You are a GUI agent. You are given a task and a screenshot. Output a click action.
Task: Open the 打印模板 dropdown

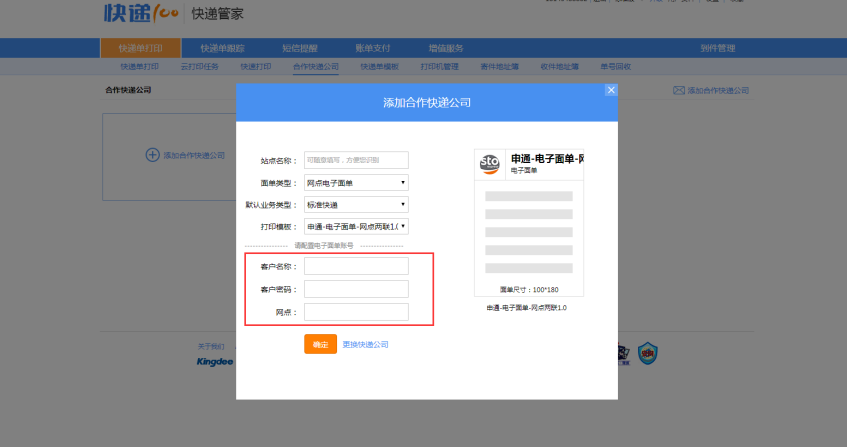pos(356,227)
